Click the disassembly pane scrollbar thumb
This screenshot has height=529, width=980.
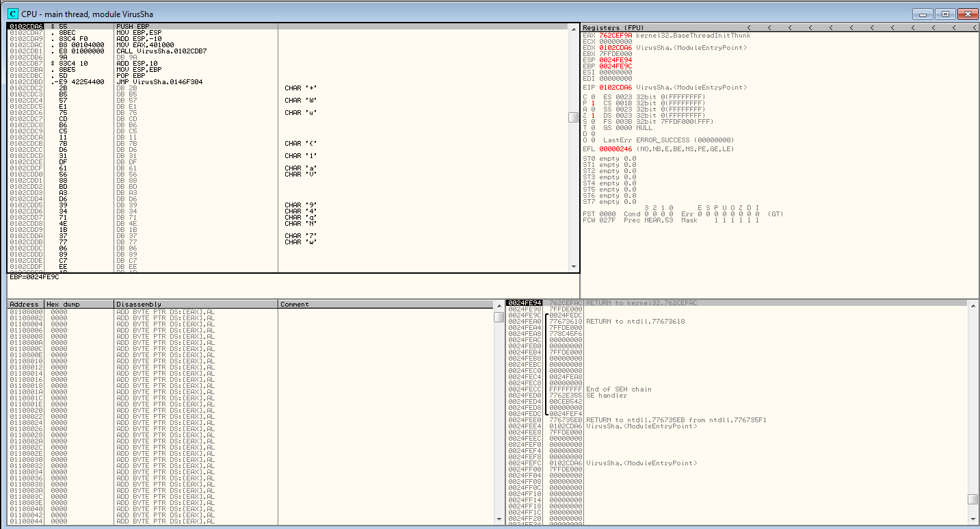(573, 117)
